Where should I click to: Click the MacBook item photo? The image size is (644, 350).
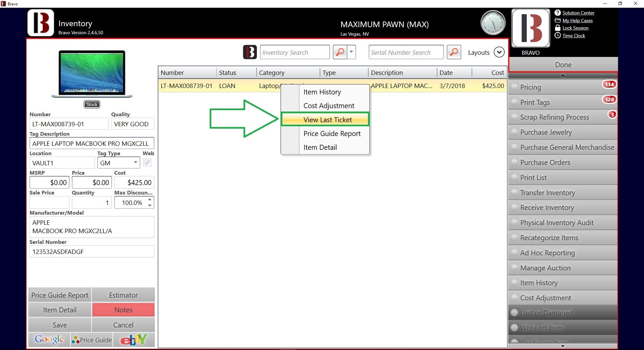point(92,74)
